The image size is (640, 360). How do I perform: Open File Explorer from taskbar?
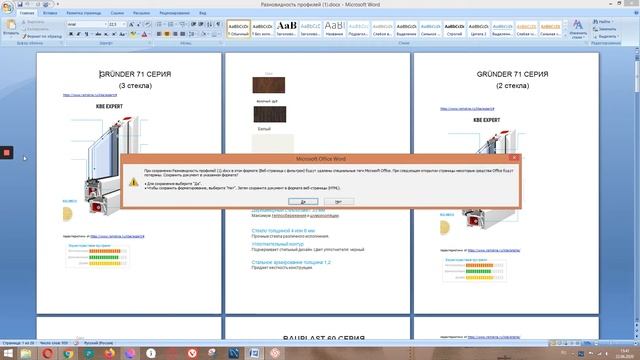point(26,353)
